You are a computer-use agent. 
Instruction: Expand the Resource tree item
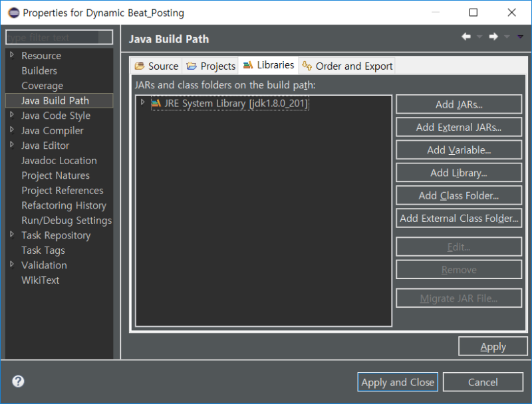pyautogui.click(x=12, y=54)
